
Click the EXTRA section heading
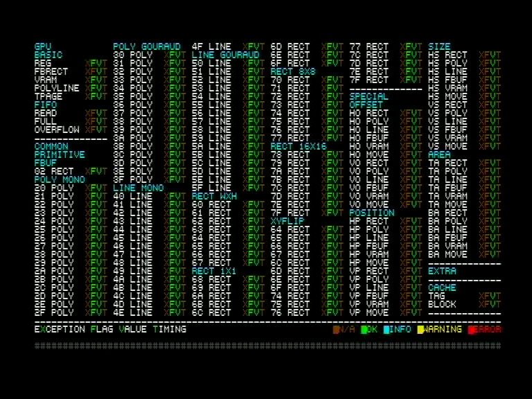click(x=442, y=271)
